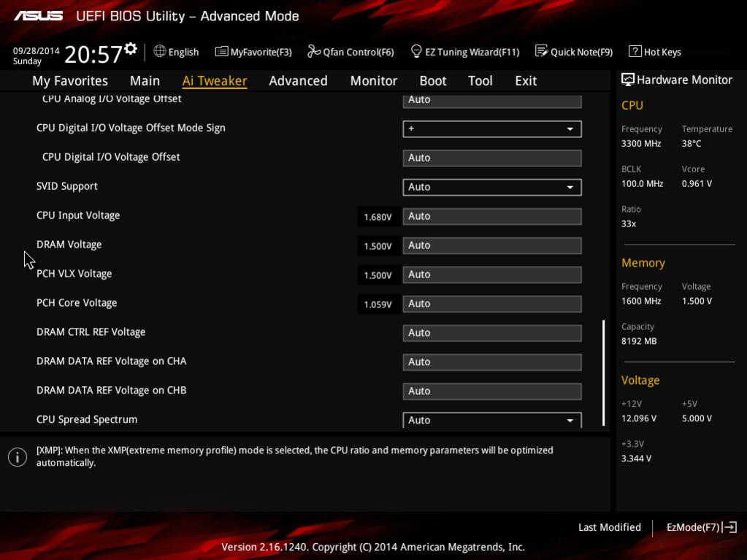Screen dimensions: 747x560
Task: Select the CPU Input Voltage label
Action: [x=78, y=215]
